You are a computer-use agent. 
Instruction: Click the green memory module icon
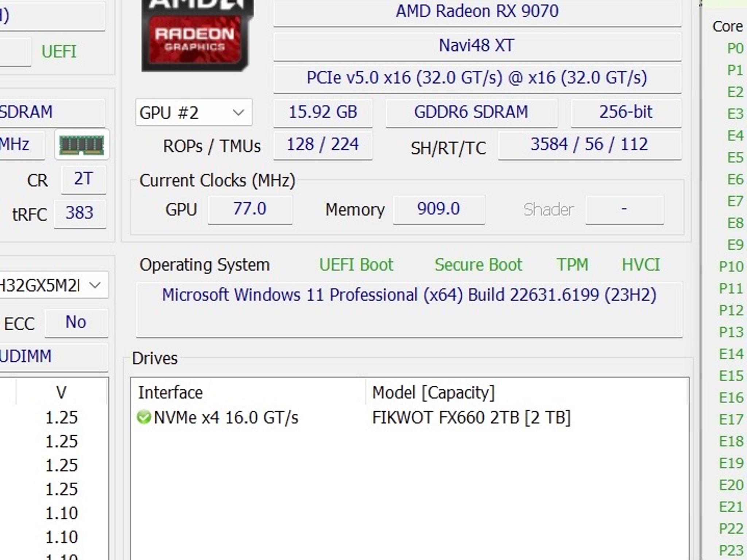(x=82, y=144)
